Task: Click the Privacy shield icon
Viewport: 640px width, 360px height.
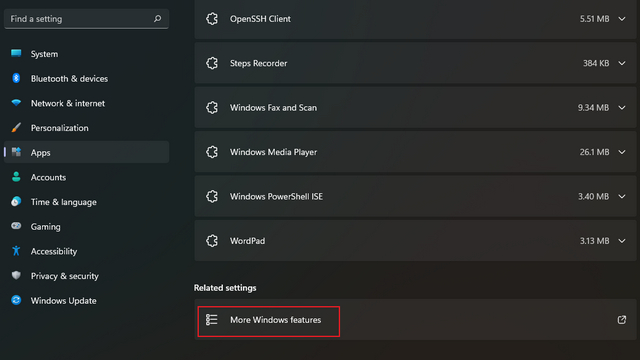Action: (16, 275)
